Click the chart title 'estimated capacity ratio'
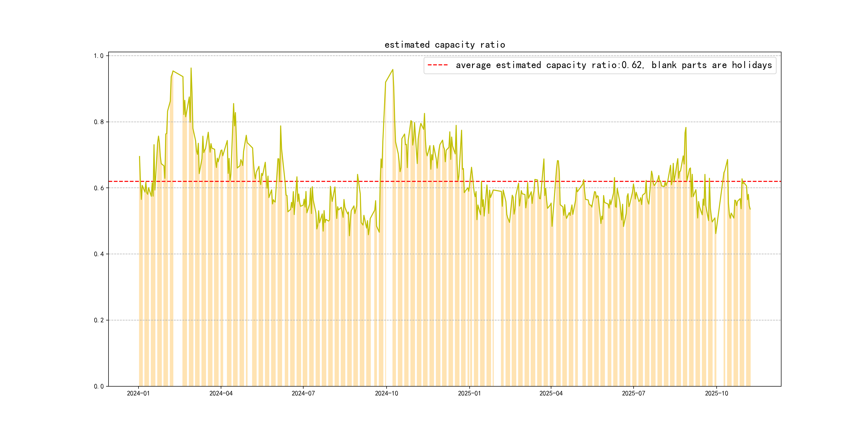 [x=444, y=45]
